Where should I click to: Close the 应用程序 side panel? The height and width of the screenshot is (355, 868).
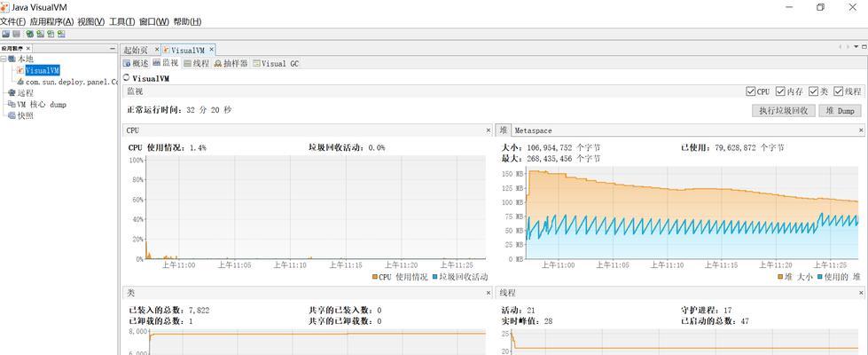[28, 49]
